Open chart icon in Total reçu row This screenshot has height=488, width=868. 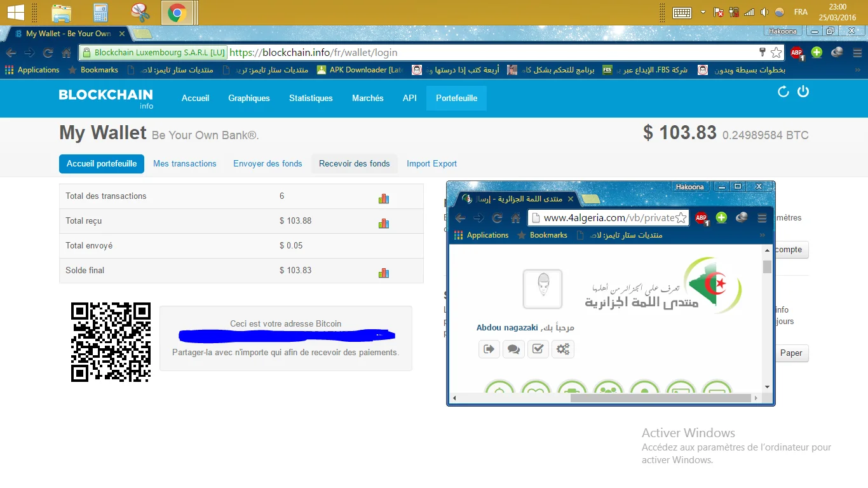[383, 223]
